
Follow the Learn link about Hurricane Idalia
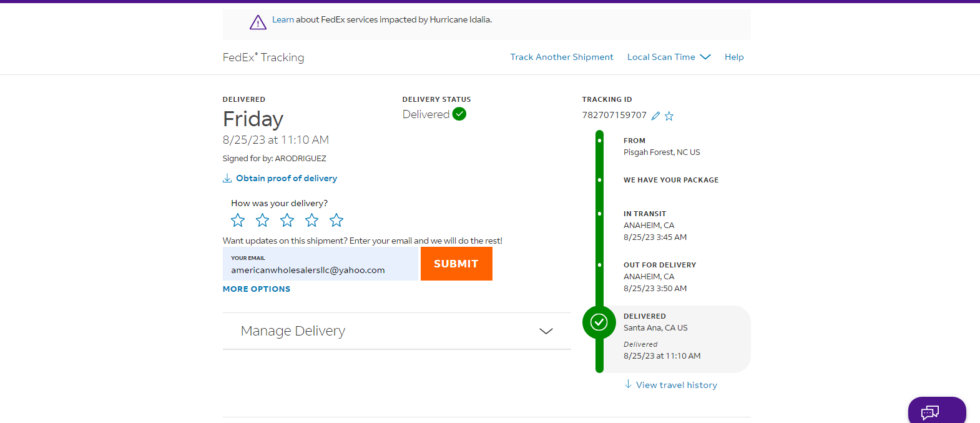[283, 20]
